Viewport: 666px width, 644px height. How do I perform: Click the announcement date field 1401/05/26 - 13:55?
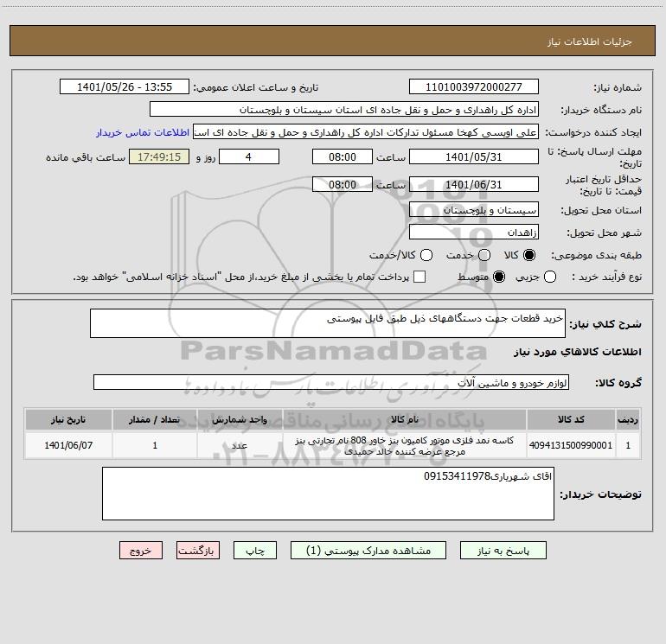[125, 87]
